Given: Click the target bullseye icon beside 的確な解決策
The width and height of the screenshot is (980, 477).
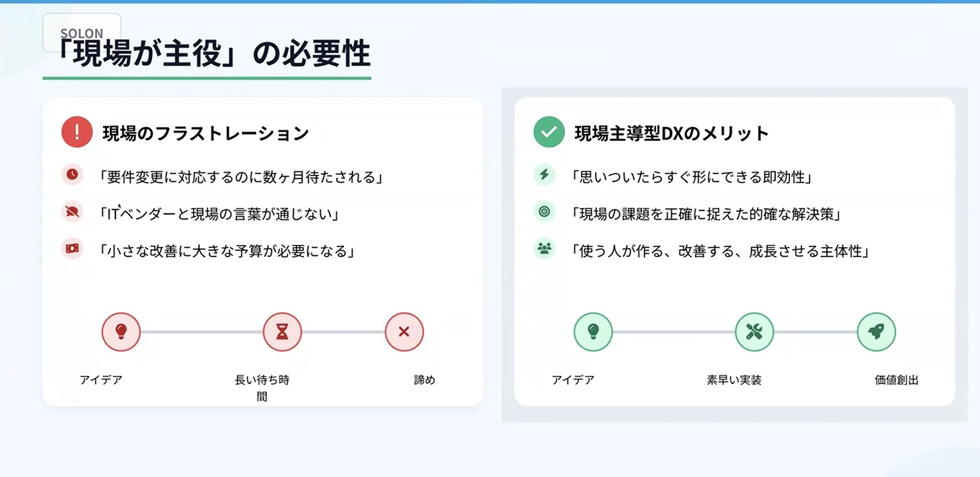Looking at the screenshot, I should [x=544, y=212].
